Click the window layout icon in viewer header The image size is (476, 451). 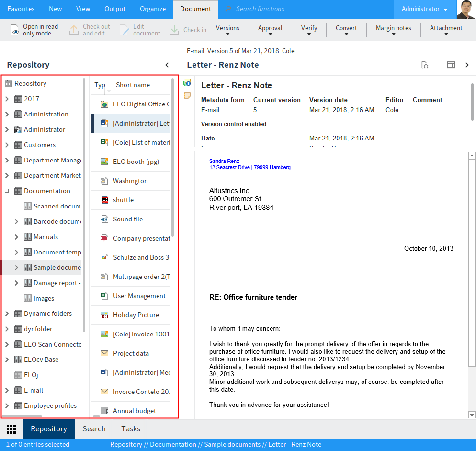[451, 65]
